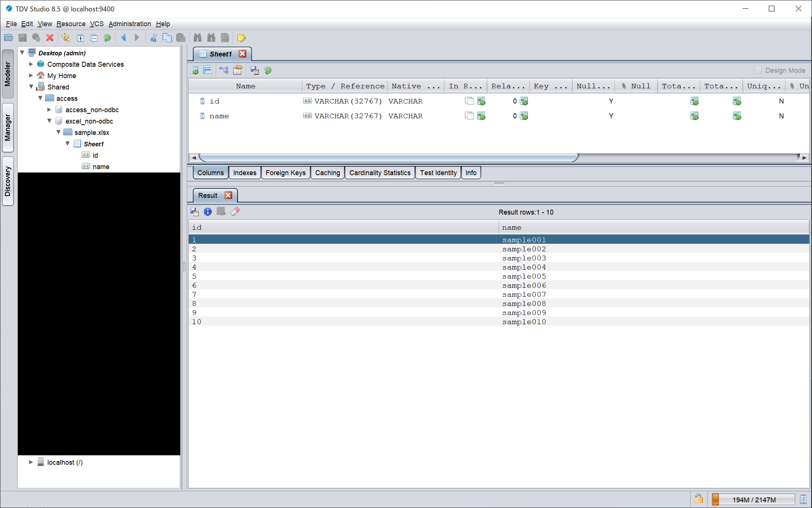Expand the localhost (/) node
The width and height of the screenshot is (812, 508).
tap(31, 462)
